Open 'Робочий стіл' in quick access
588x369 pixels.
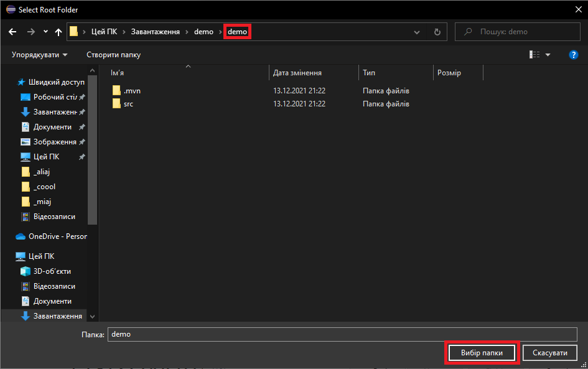click(55, 97)
